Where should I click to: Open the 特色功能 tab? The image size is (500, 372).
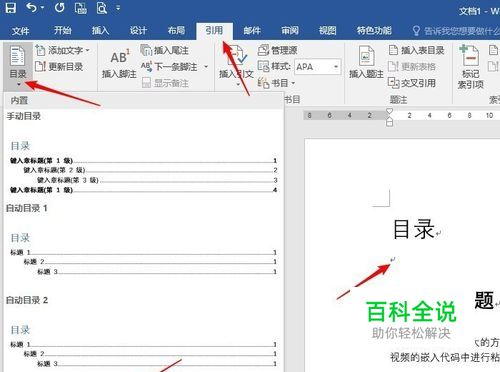[x=374, y=31]
